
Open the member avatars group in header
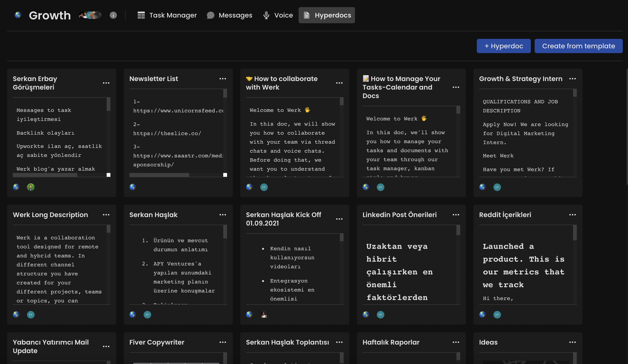coord(90,15)
